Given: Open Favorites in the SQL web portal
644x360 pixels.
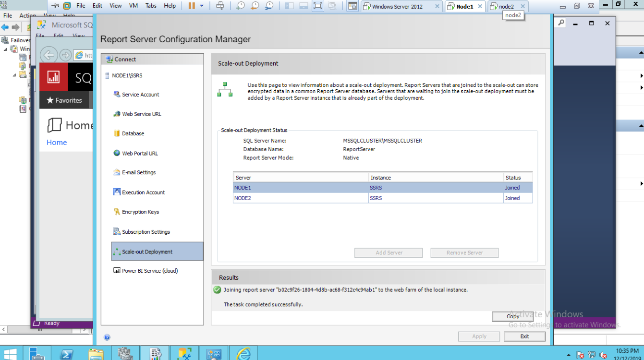Looking at the screenshot, I should click(x=64, y=100).
